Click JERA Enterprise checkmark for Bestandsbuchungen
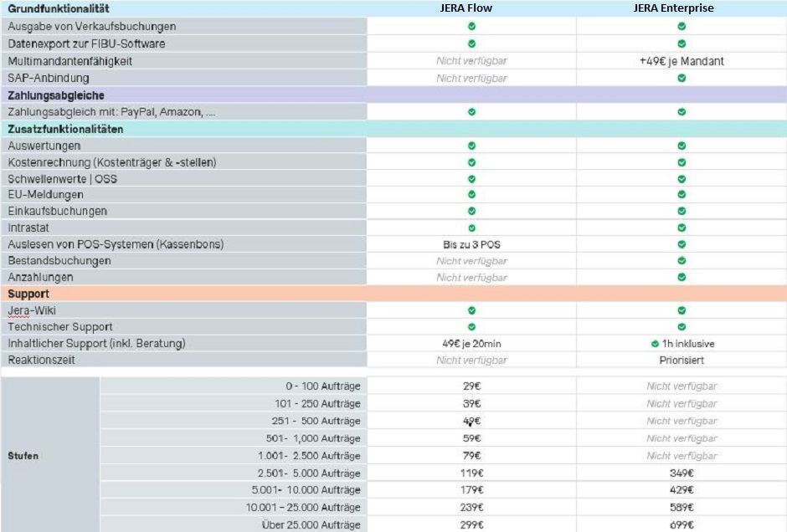This screenshot has height=532, width=787. pos(682,261)
